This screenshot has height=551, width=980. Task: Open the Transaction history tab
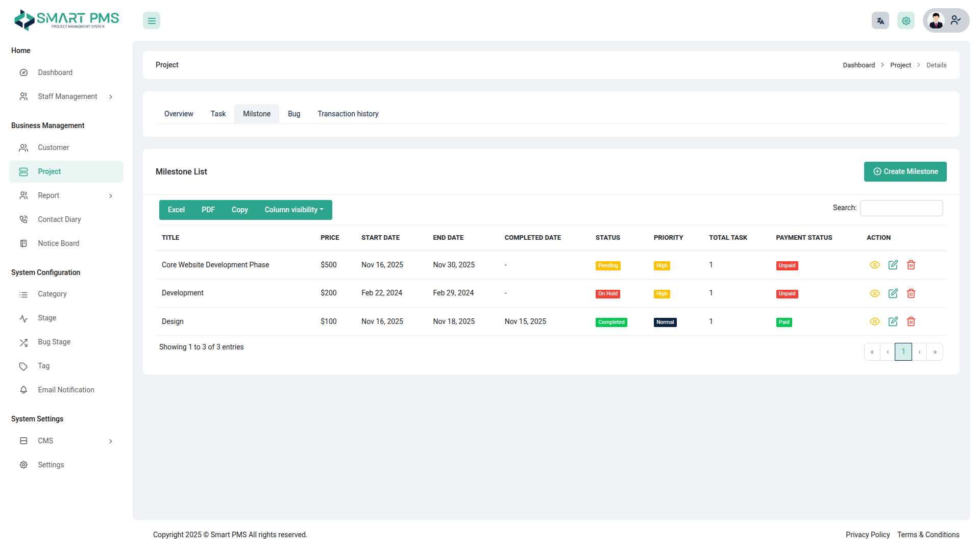(x=348, y=114)
